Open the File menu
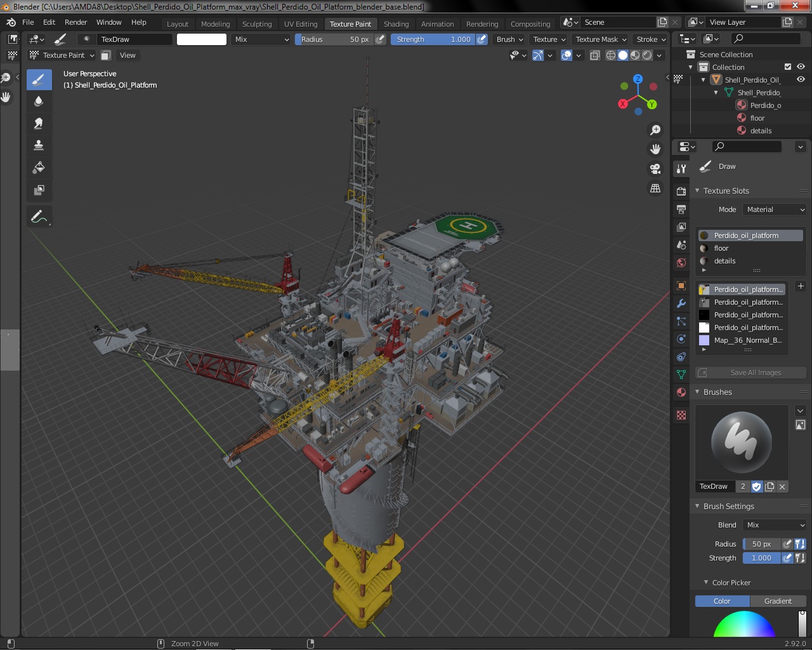The width and height of the screenshot is (812, 650). (28, 22)
